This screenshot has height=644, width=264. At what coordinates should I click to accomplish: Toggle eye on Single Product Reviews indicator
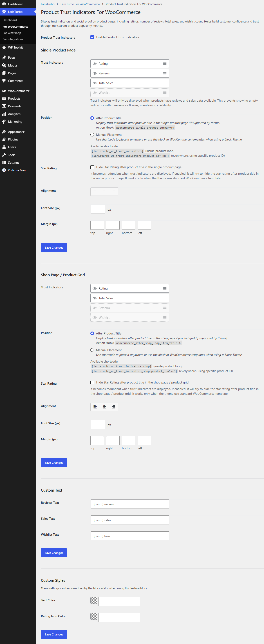(95, 73)
